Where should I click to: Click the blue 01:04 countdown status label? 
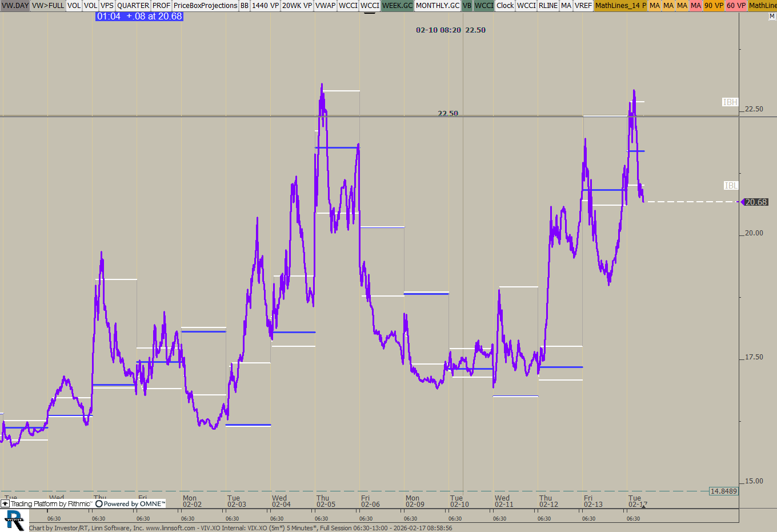coord(139,17)
